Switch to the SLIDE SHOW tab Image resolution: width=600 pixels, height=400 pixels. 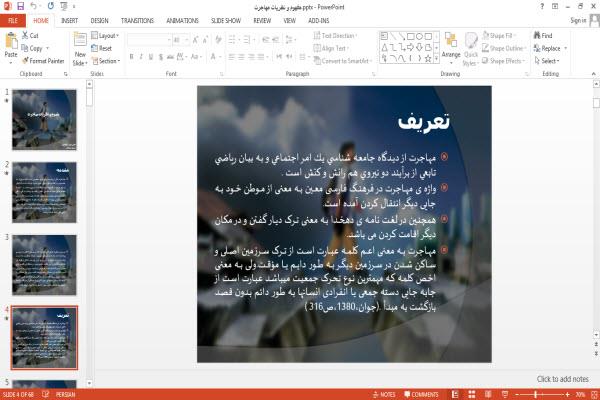[226, 21]
